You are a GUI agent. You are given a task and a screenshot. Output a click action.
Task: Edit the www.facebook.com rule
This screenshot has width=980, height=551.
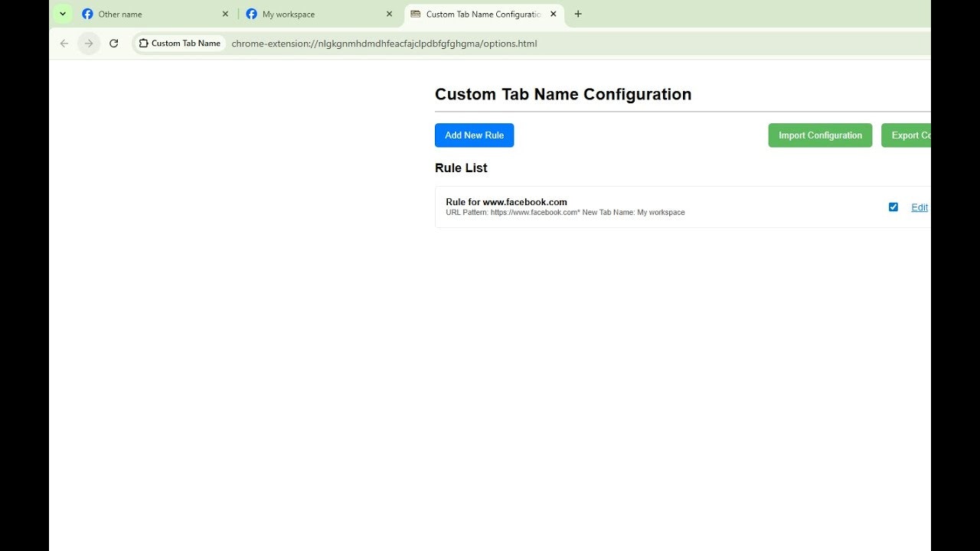click(920, 207)
